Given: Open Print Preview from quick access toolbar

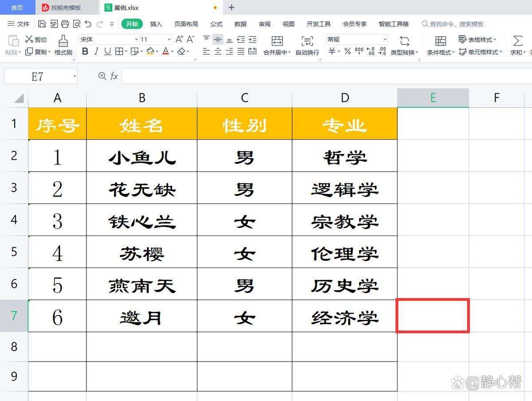Looking at the screenshot, I should (x=76, y=24).
